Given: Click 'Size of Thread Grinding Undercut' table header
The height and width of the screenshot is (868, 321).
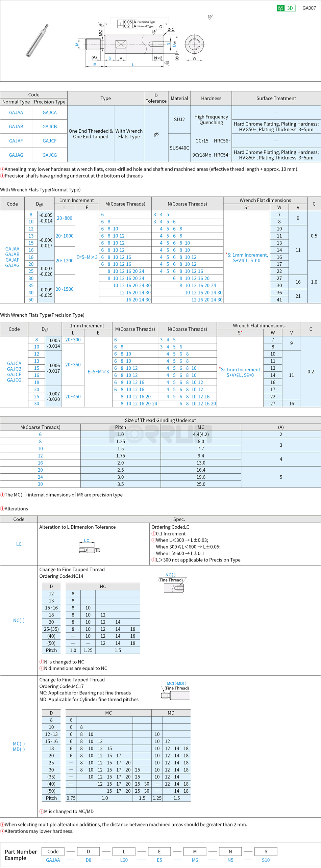Looking at the screenshot, I should point(160,420).
